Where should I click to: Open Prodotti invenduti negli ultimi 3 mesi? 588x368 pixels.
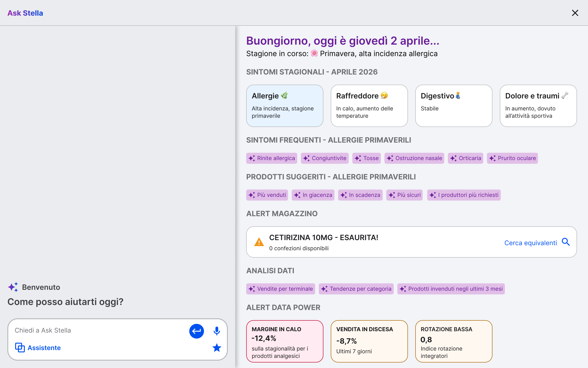[451, 289]
